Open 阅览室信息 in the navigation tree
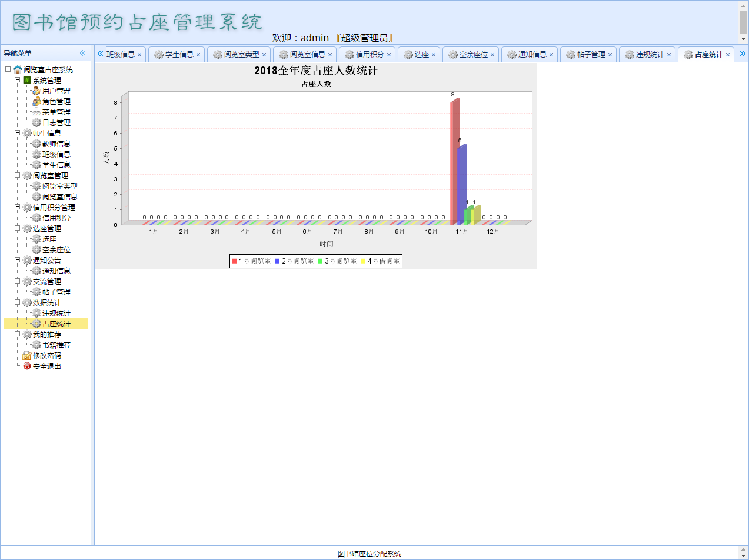 (x=60, y=196)
